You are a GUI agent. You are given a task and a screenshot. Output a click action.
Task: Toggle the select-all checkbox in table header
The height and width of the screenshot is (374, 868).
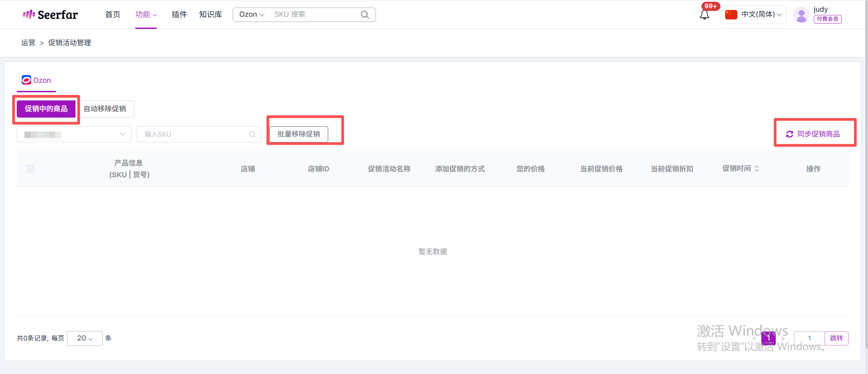coord(31,169)
